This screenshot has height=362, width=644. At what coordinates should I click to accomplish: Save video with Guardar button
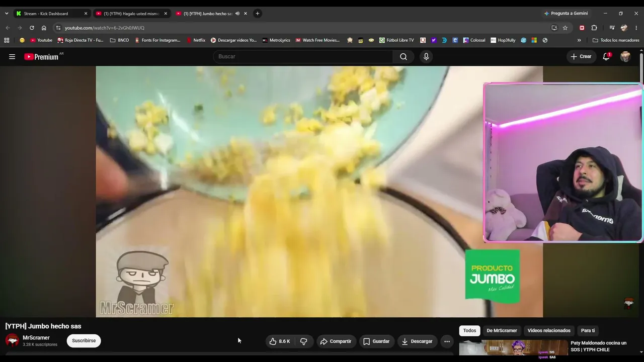pyautogui.click(x=376, y=341)
